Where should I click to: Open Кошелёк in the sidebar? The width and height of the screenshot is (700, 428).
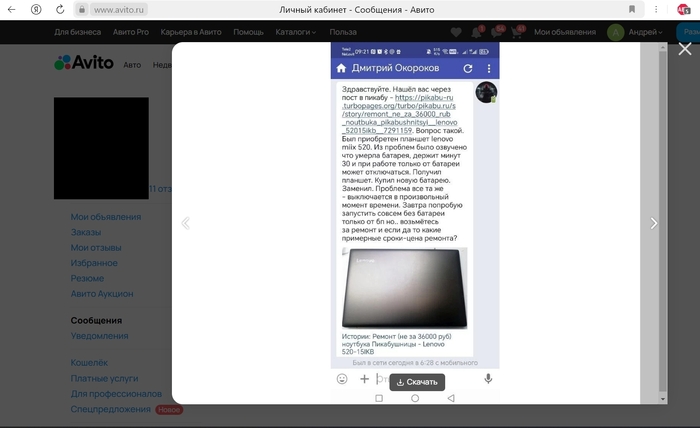pyautogui.click(x=89, y=363)
